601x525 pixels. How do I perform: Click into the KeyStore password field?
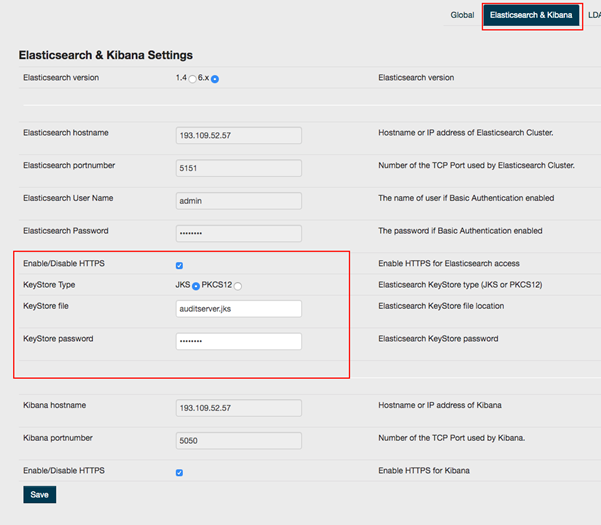coord(238,341)
